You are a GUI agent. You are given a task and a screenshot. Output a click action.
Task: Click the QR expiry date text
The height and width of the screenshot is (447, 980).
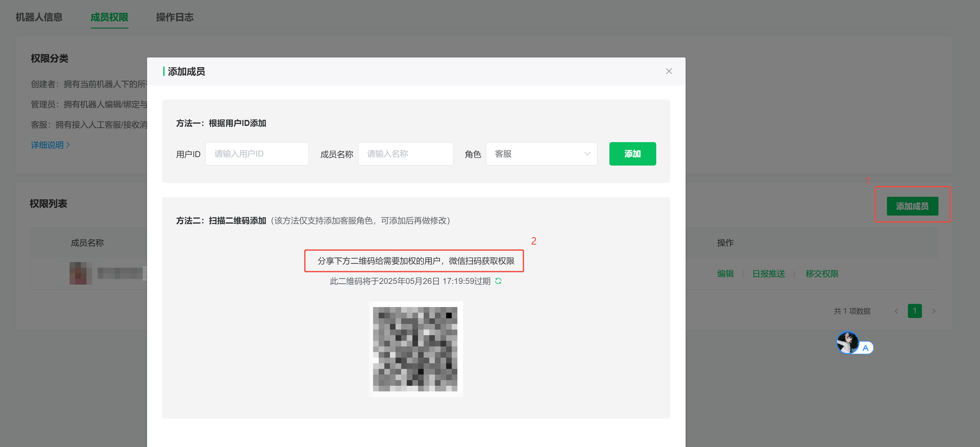coord(410,281)
